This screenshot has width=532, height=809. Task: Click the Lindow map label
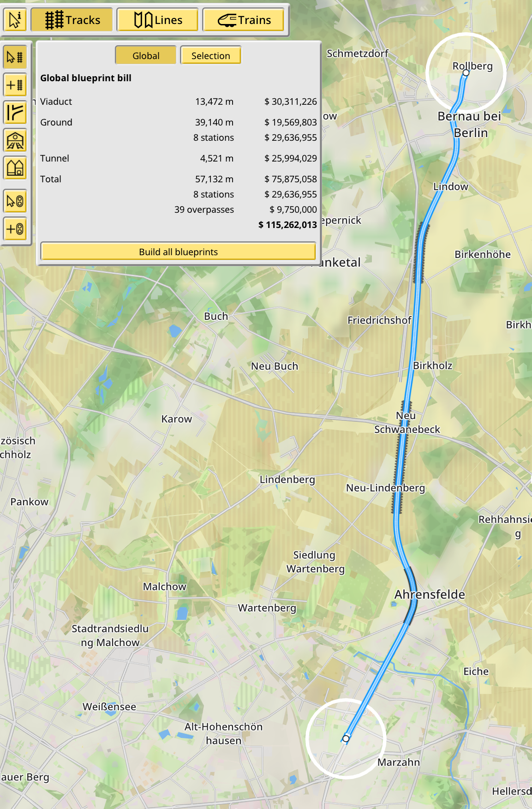[x=451, y=187]
